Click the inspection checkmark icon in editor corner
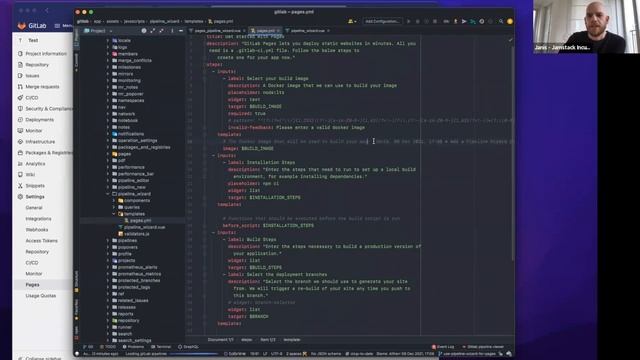The height and width of the screenshot is (360, 640). click(510, 40)
